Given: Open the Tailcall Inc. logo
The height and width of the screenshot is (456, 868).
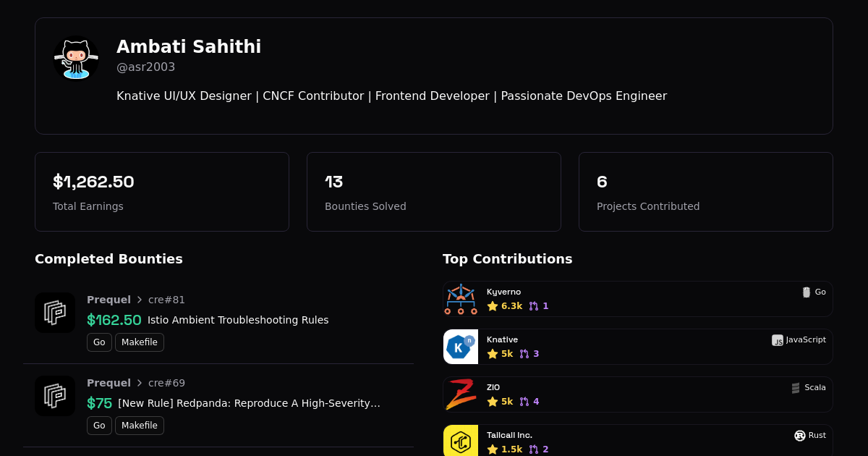Looking at the screenshot, I should [461, 441].
